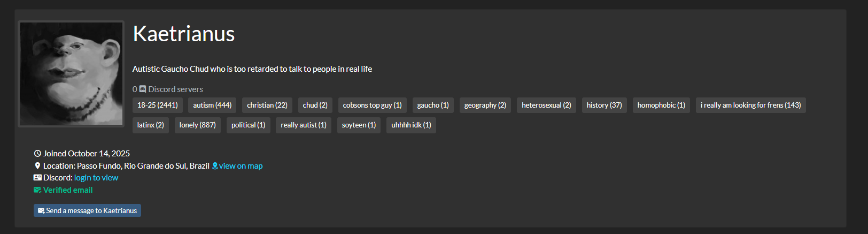Click the clock icon beside Joined date
Image resolution: width=868 pixels, height=234 pixels.
(x=37, y=154)
